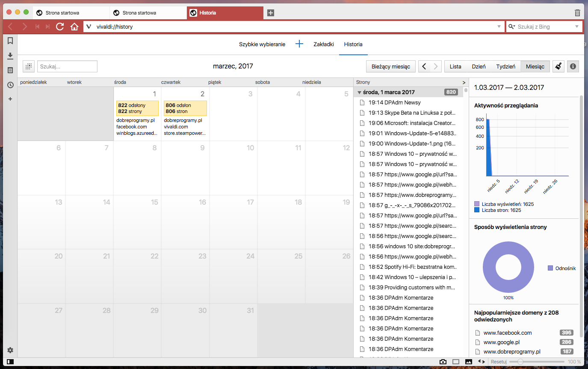This screenshot has width=588, height=369.
Task: Open the 18:39 Providing customers history entry
Action: click(408, 287)
